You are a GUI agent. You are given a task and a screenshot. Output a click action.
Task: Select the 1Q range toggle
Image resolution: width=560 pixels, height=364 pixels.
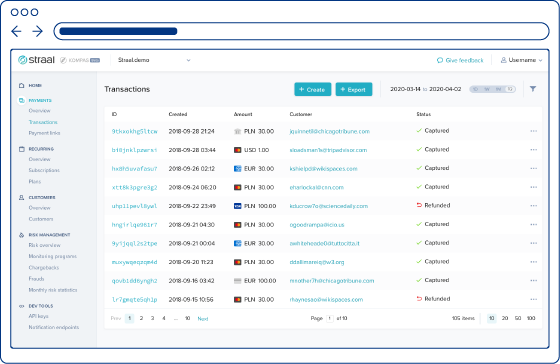pos(510,89)
